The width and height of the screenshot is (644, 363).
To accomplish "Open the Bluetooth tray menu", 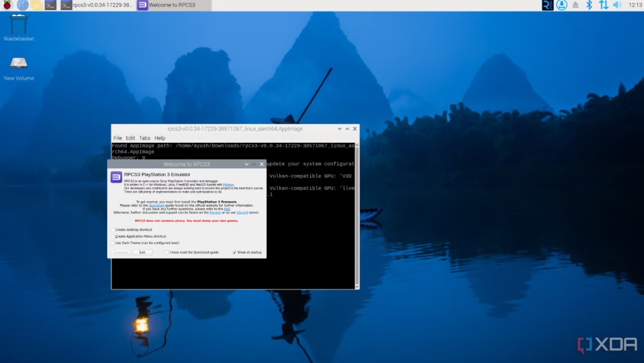I will (589, 5).
